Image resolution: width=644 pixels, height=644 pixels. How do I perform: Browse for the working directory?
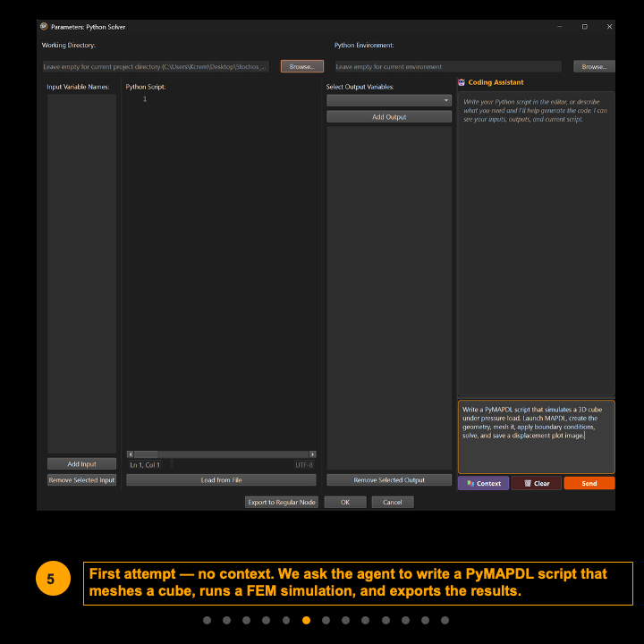pos(301,66)
